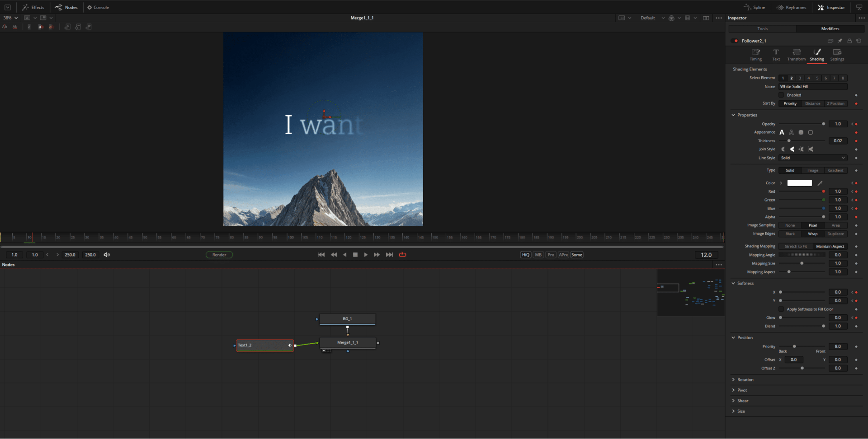Collapse the Properties section

coord(733,115)
